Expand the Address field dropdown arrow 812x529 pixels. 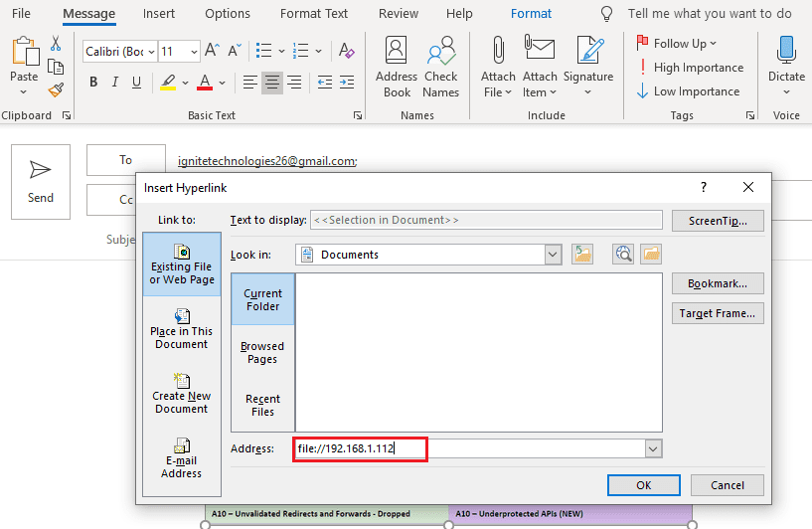(x=653, y=448)
